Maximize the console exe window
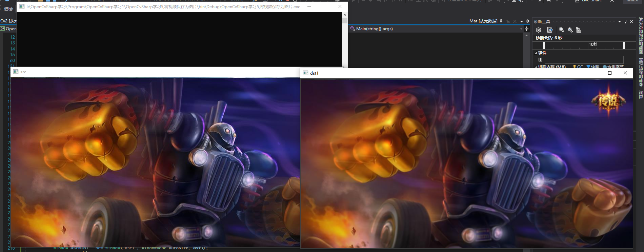Screen dimensions: 644x252 [324, 6]
